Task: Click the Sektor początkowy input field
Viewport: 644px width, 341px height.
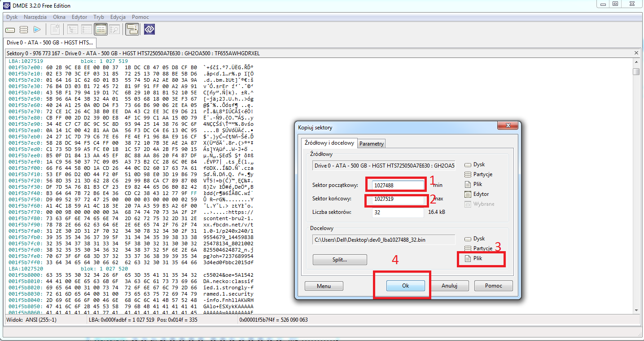Action: tap(398, 185)
